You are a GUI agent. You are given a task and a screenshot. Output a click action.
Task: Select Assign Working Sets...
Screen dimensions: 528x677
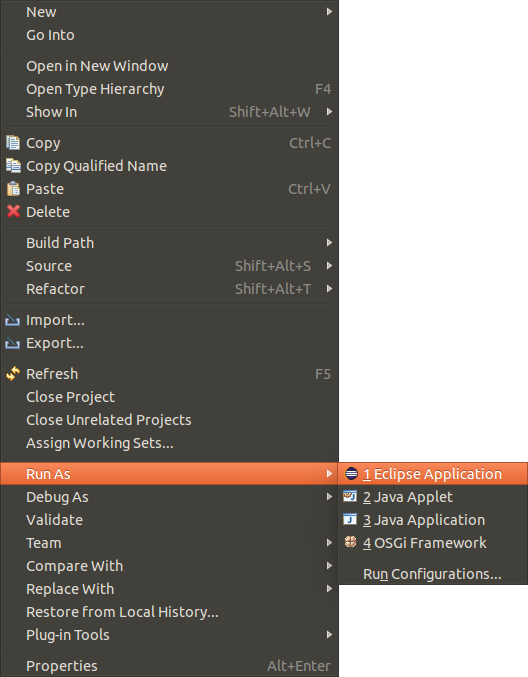click(169, 443)
